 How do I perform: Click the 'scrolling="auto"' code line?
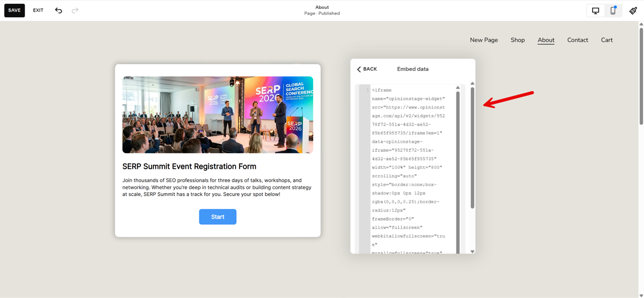point(394,176)
